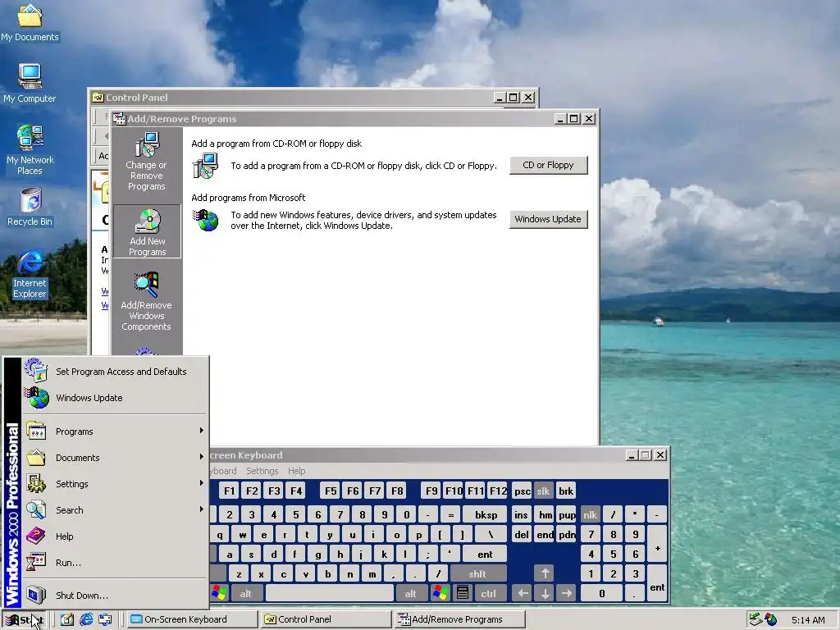Open the Help menu of On-Screen Keyboard
Image resolution: width=840 pixels, height=630 pixels.
(x=296, y=471)
